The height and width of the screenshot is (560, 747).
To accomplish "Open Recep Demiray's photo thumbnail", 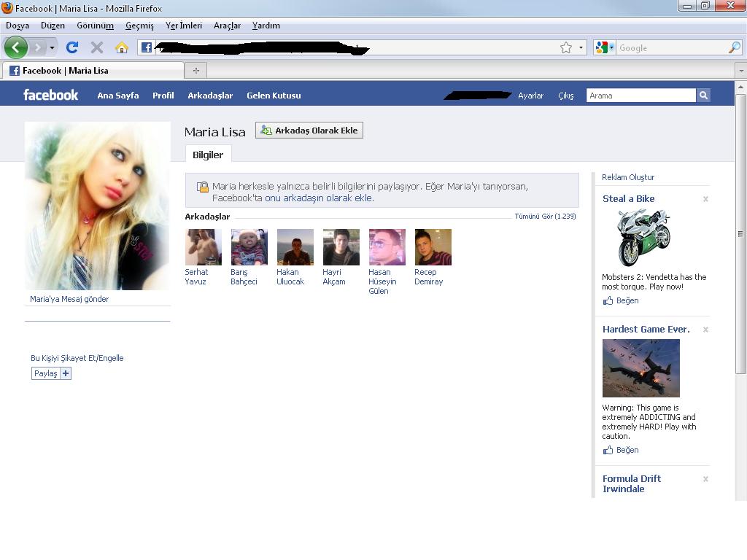I will coord(433,247).
